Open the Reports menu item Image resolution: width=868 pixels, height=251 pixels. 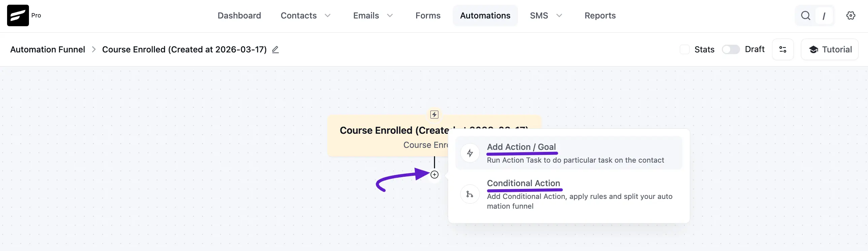click(x=600, y=15)
